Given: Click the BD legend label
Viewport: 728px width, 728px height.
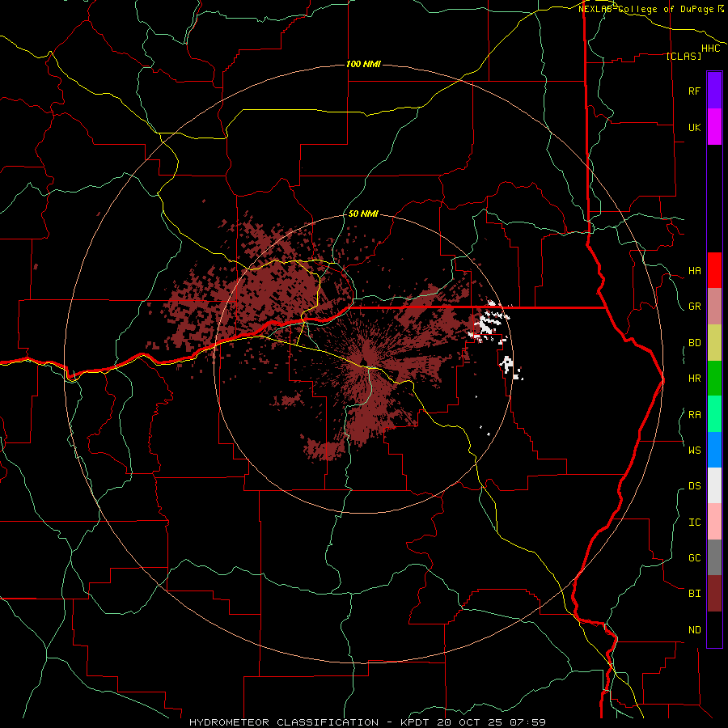Looking at the screenshot, I should point(694,343).
